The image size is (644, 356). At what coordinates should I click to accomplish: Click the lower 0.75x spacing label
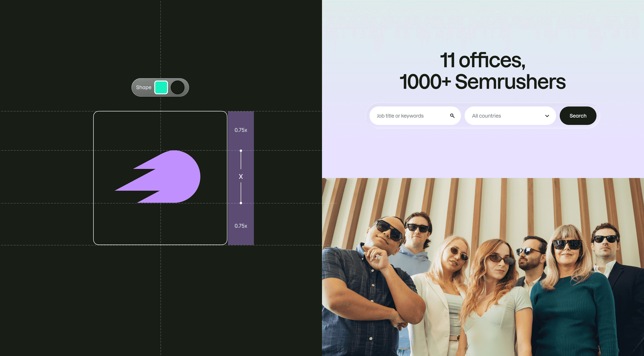coord(241,226)
